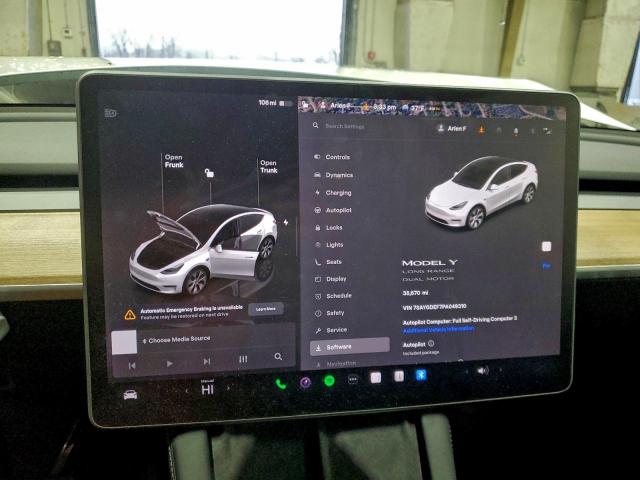Tap the blue link beside the Model Y name
This screenshot has height=480, width=640.
[546, 266]
